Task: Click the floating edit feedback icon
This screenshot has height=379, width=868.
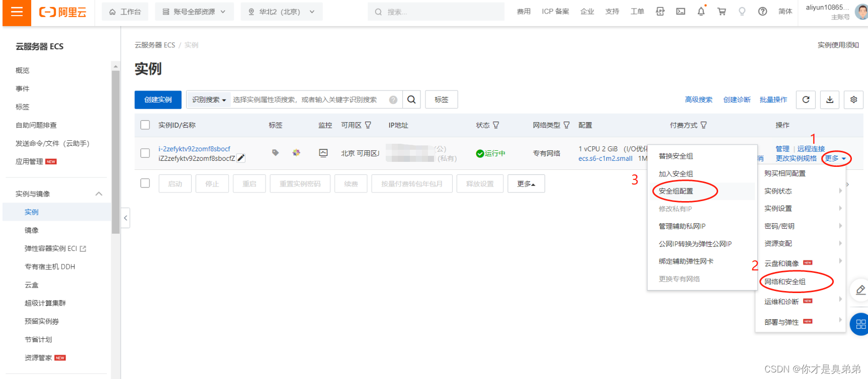Action: [860, 290]
